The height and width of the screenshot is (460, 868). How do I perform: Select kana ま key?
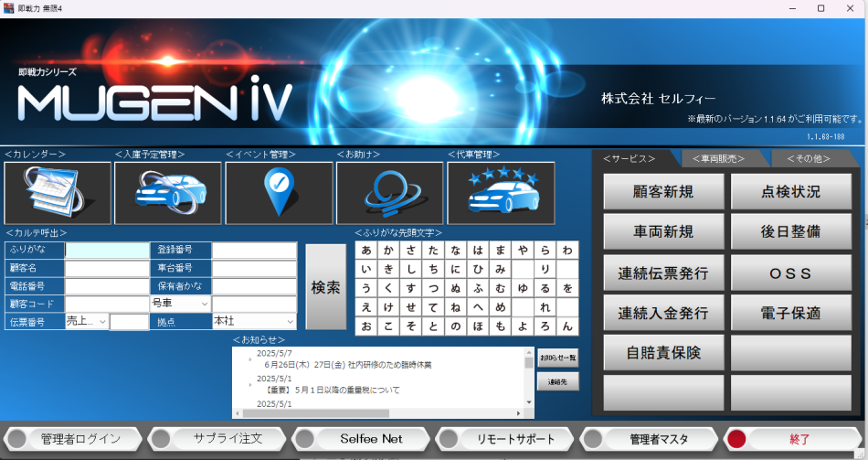(x=501, y=251)
